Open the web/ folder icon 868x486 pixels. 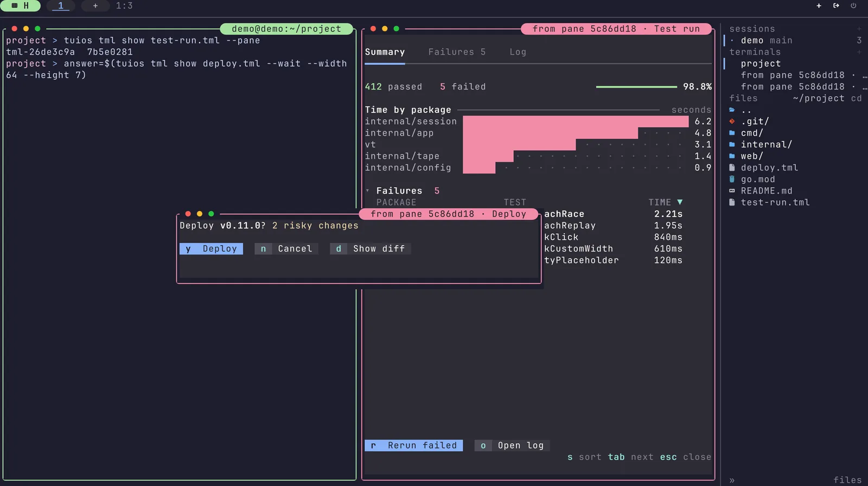pyautogui.click(x=732, y=156)
